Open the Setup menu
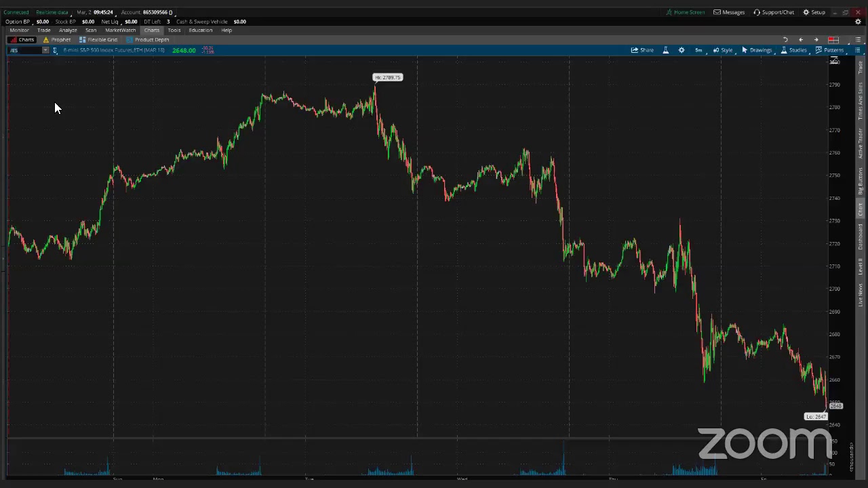The image size is (868, 488). click(814, 12)
